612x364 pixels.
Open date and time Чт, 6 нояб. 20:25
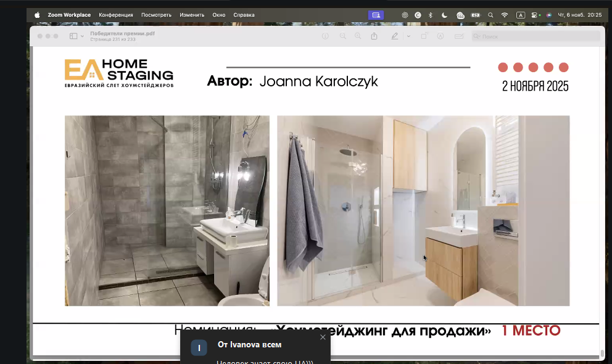(579, 15)
